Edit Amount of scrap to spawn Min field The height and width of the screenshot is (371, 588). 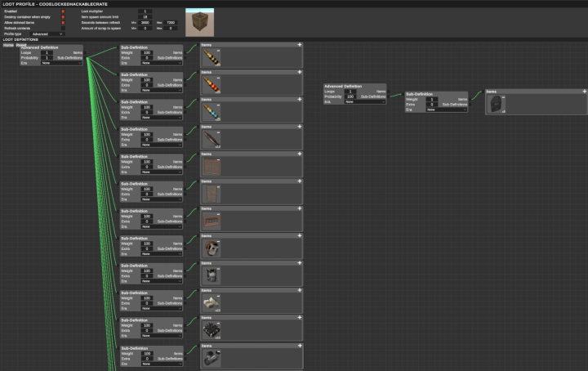tap(145, 28)
